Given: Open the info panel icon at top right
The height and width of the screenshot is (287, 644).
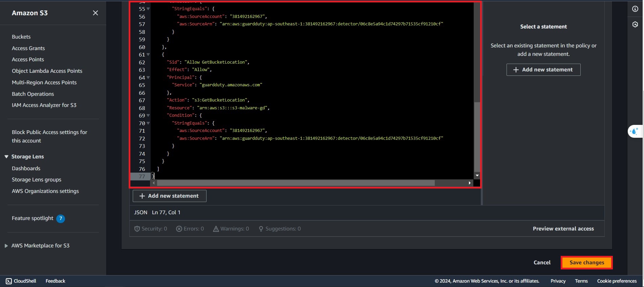Looking at the screenshot, I should [635, 9].
